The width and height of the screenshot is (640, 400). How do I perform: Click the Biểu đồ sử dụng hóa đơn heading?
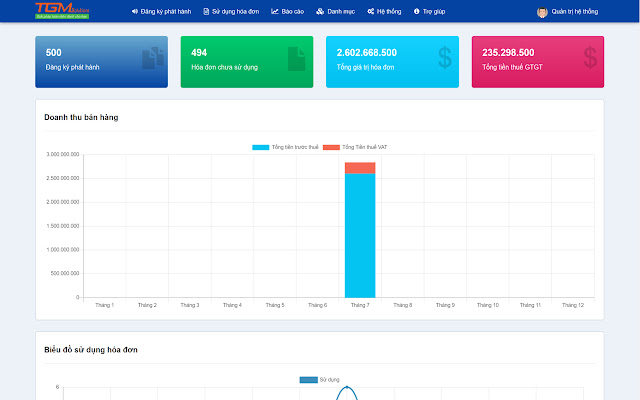91,350
